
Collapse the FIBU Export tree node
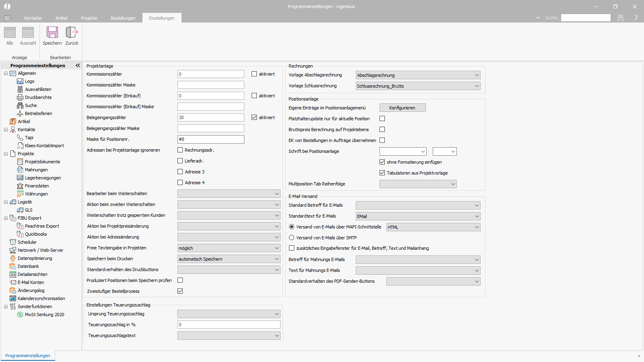click(x=6, y=218)
